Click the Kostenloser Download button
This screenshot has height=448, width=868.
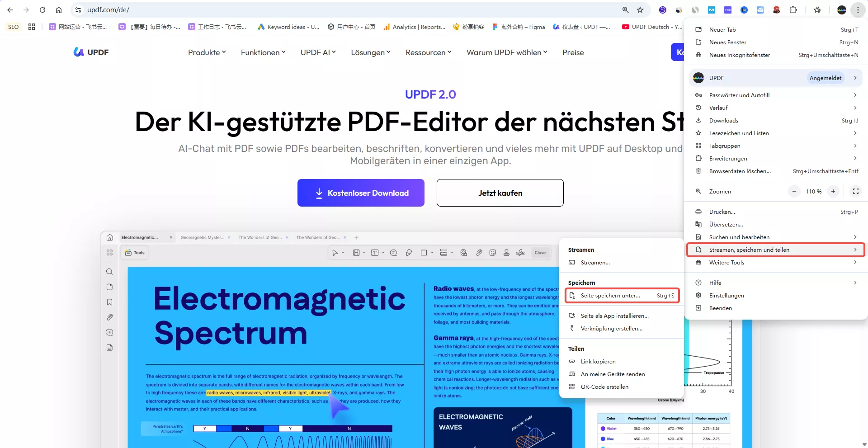point(361,193)
